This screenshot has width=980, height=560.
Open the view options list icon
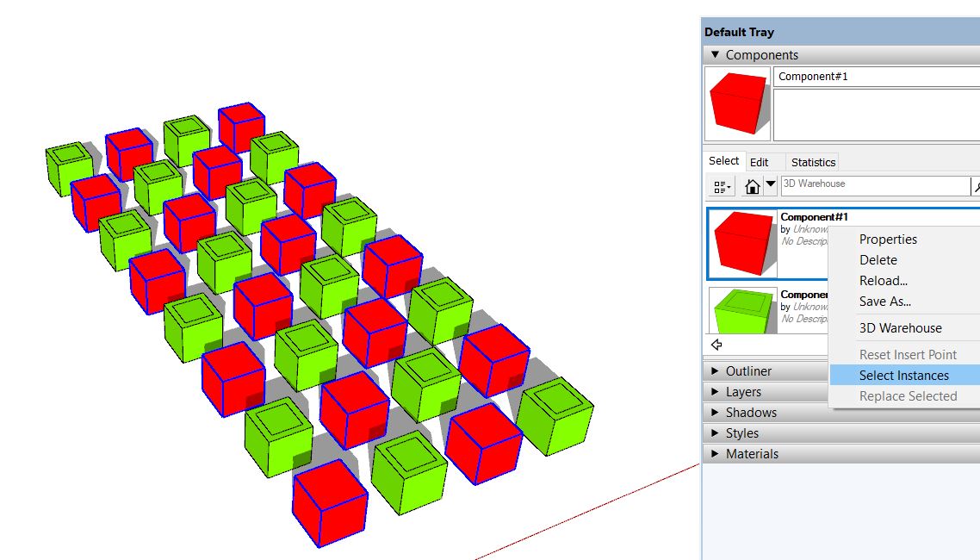(x=722, y=186)
